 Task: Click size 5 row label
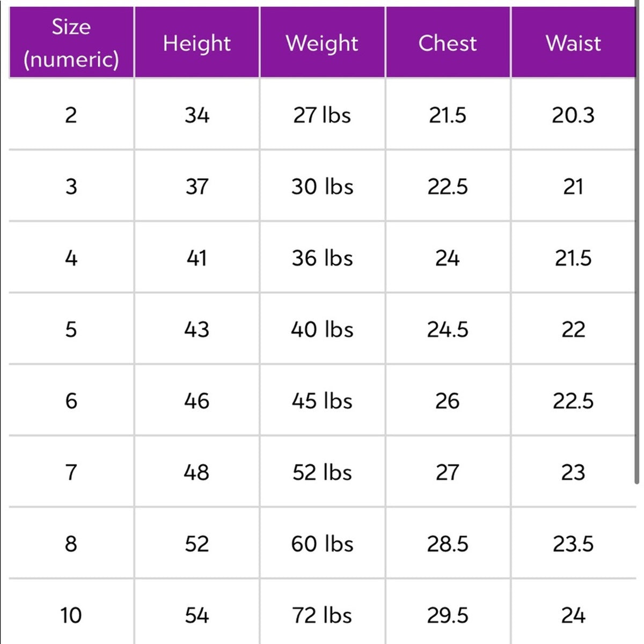(x=71, y=329)
